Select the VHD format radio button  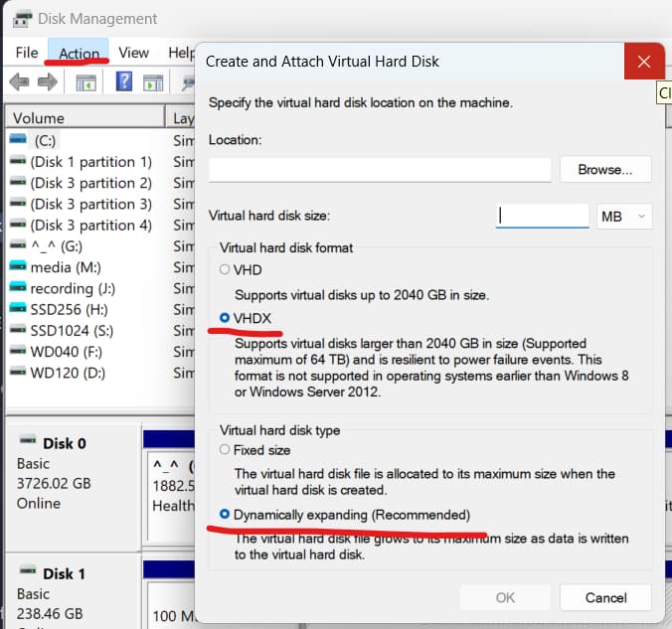tap(225, 269)
